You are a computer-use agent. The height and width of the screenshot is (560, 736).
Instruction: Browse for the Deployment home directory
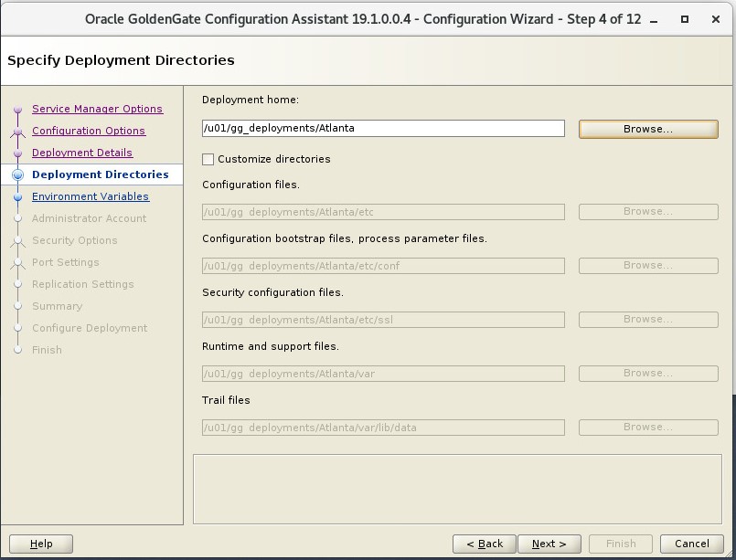coord(648,129)
